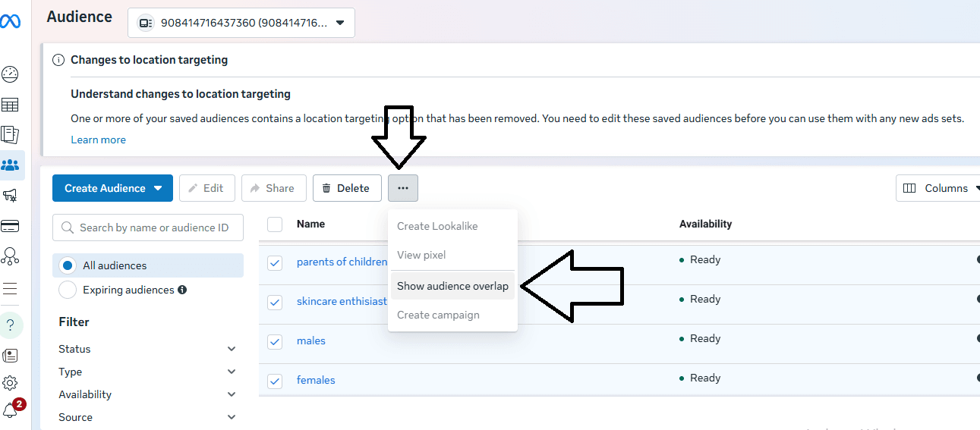Click the notifications bell icon
Screen dimensions: 980x430
(11, 410)
